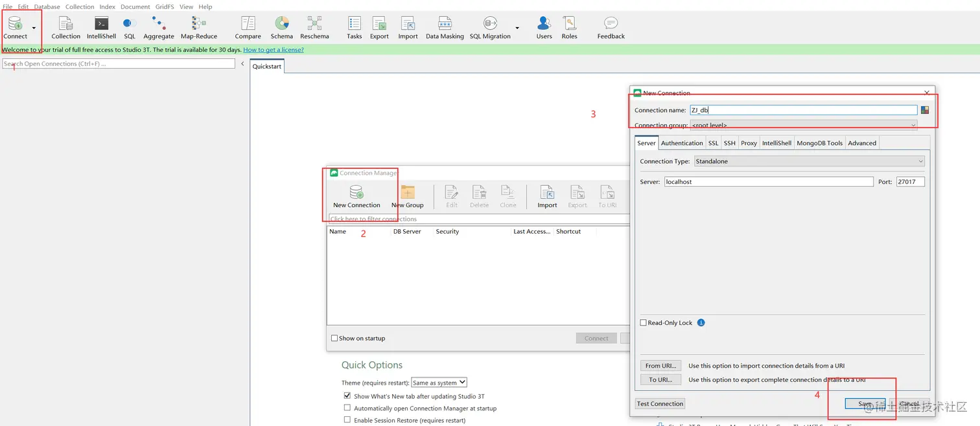Toggle Show What's New tab checkbox
Viewport: 980px width, 426px height.
347,396
